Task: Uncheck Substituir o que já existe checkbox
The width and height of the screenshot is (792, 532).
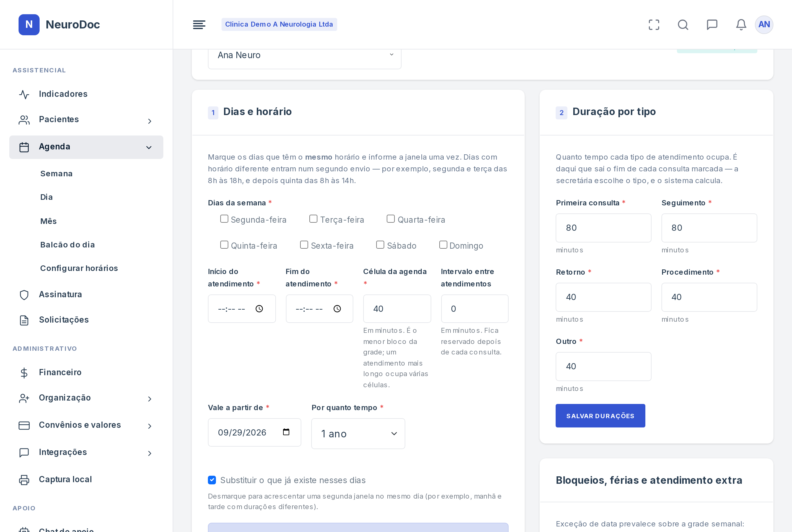Action: (212, 480)
